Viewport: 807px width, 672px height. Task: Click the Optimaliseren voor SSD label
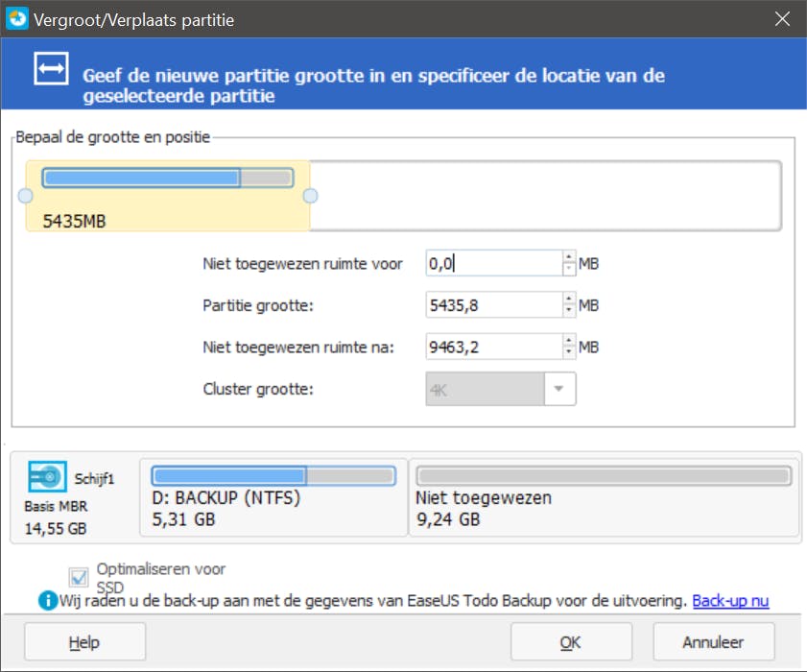(160, 578)
